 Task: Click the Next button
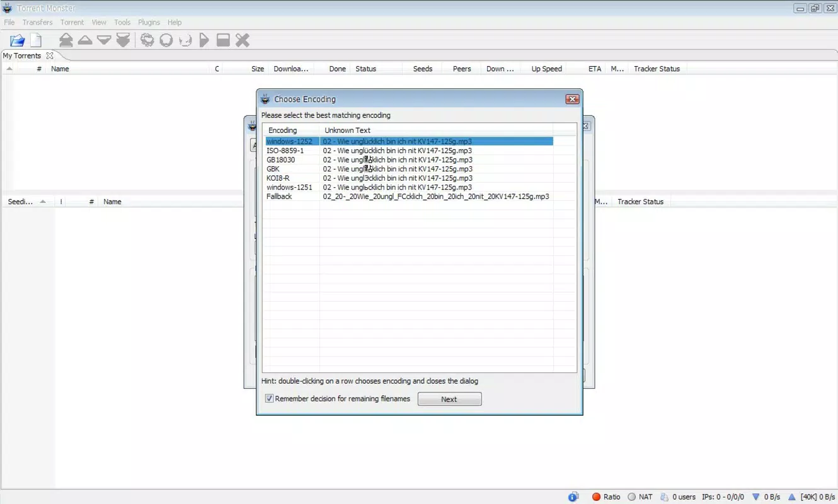coord(449,399)
